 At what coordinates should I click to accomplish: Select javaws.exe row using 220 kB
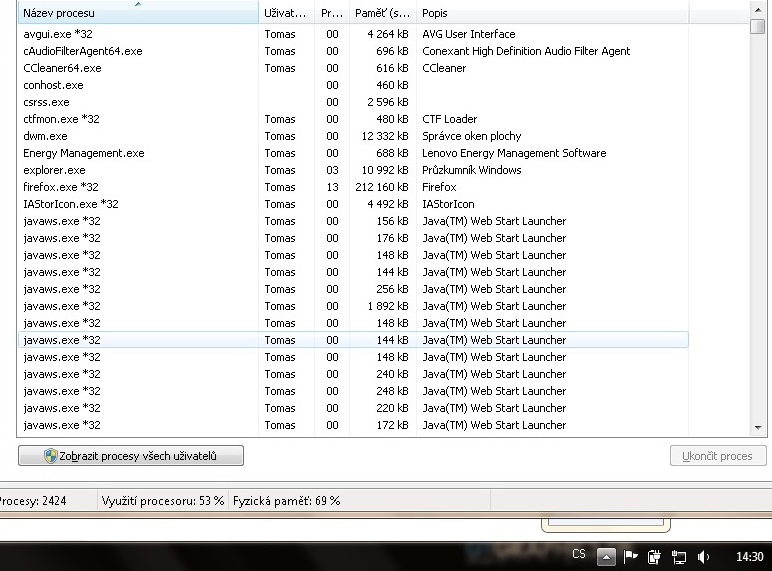point(353,408)
